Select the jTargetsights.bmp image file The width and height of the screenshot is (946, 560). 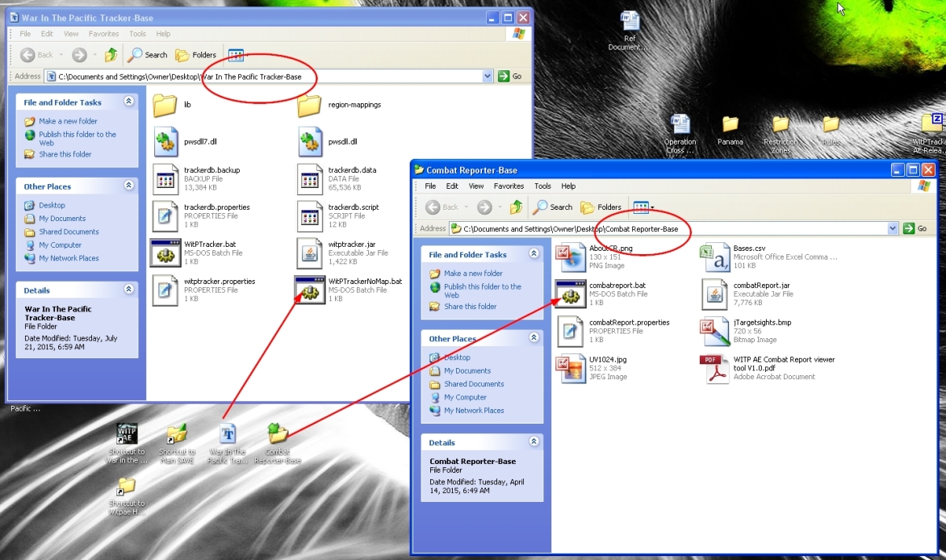(x=747, y=331)
